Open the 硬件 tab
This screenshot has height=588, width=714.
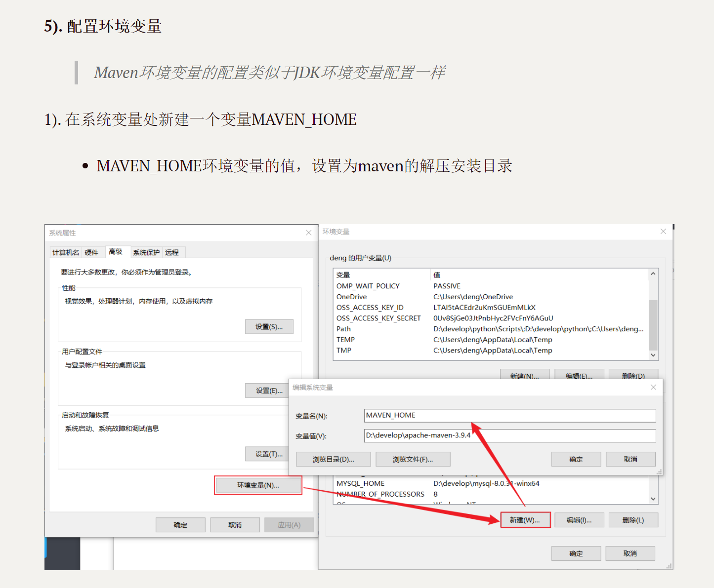coord(91,252)
